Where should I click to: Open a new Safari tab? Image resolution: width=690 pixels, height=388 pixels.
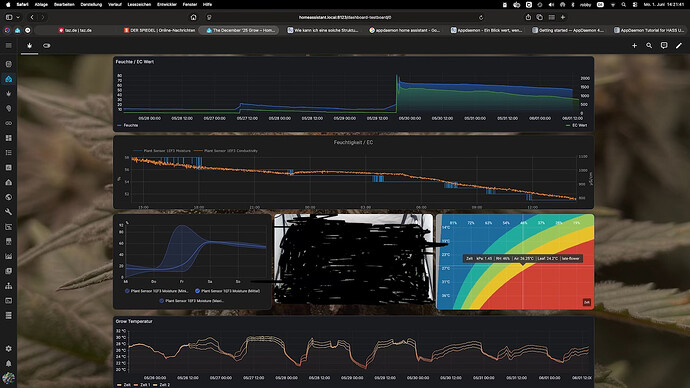click(563, 17)
